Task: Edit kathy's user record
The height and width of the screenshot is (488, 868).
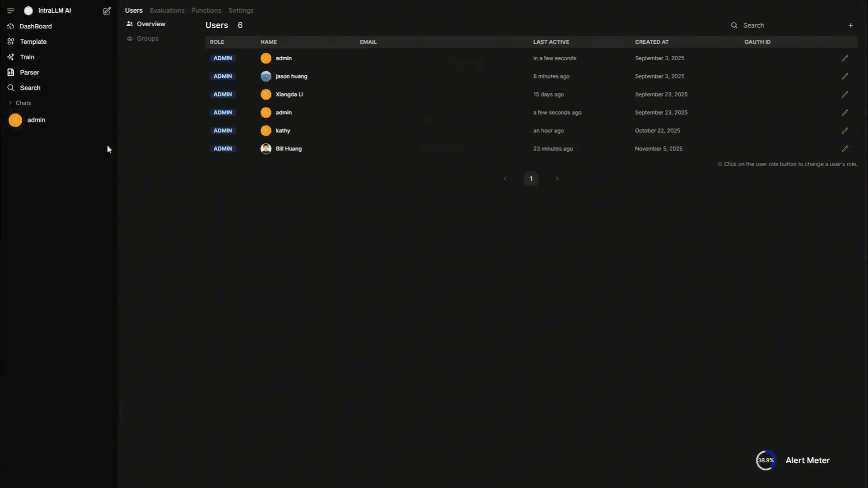Action: click(845, 131)
